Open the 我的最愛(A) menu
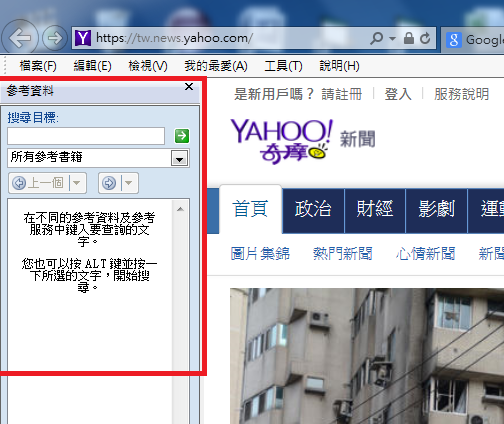This screenshot has height=424, width=504. click(x=216, y=66)
